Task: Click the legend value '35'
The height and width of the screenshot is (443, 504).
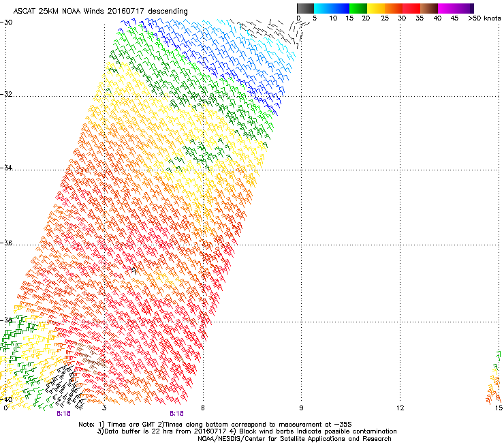Action: (420, 18)
